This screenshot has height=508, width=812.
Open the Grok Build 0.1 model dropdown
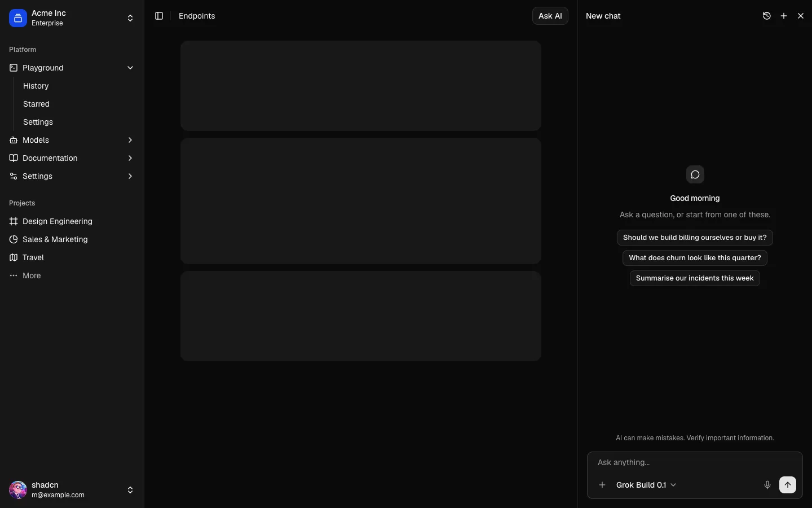[646, 485]
